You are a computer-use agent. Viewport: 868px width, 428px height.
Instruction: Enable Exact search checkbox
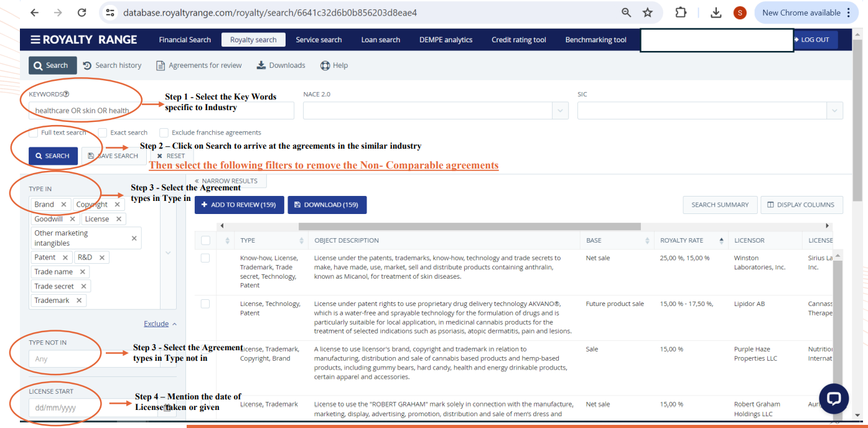(103, 133)
